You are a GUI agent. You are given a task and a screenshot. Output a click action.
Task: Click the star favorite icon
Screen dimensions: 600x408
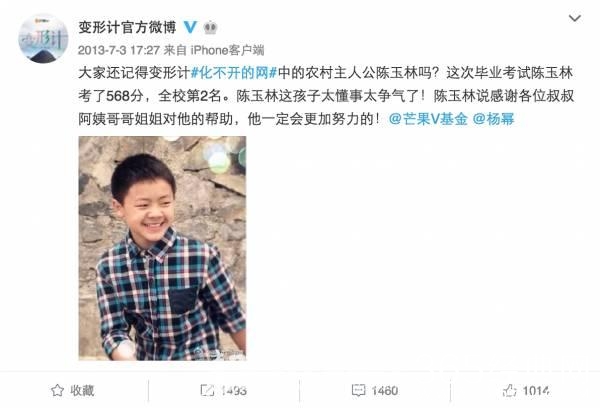(57, 390)
